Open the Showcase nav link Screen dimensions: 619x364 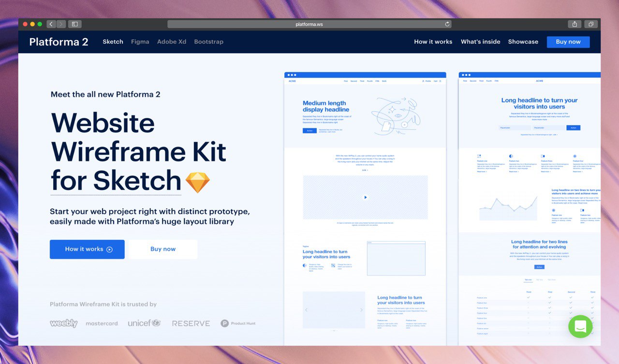click(523, 42)
